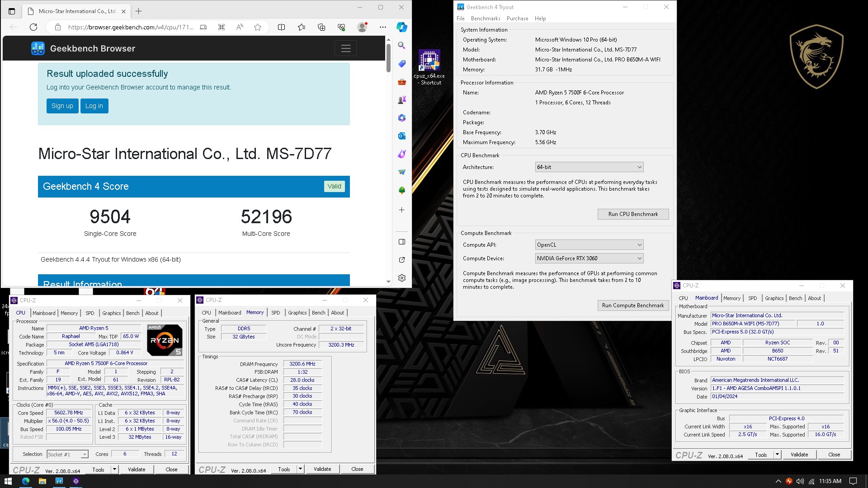Switch to Graphics tab in CPU-Z Mainboard window
This screenshot has width=868, height=488.
coord(774,298)
